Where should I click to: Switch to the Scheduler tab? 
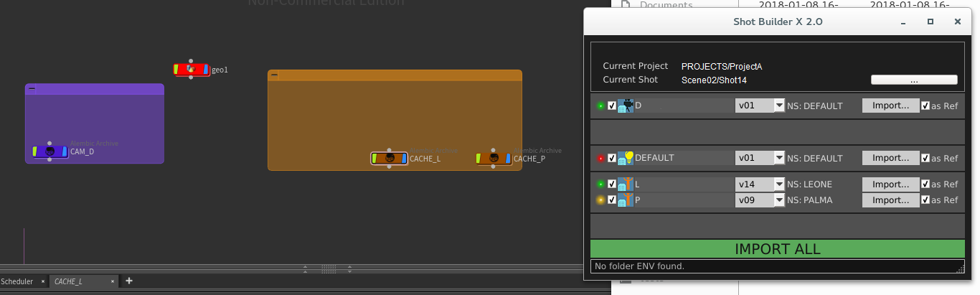click(17, 281)
